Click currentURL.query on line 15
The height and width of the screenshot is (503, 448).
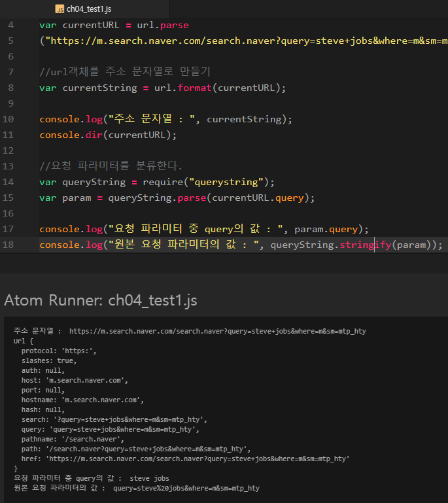(x=258, y=198)
